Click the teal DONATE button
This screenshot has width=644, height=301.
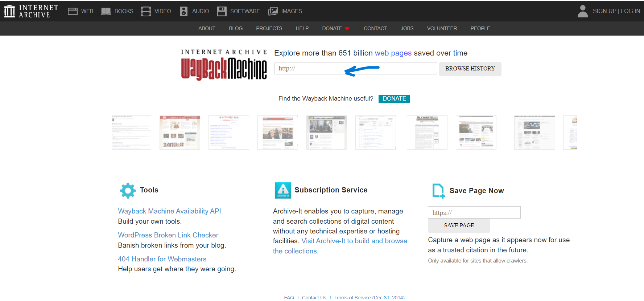[394, 99]
